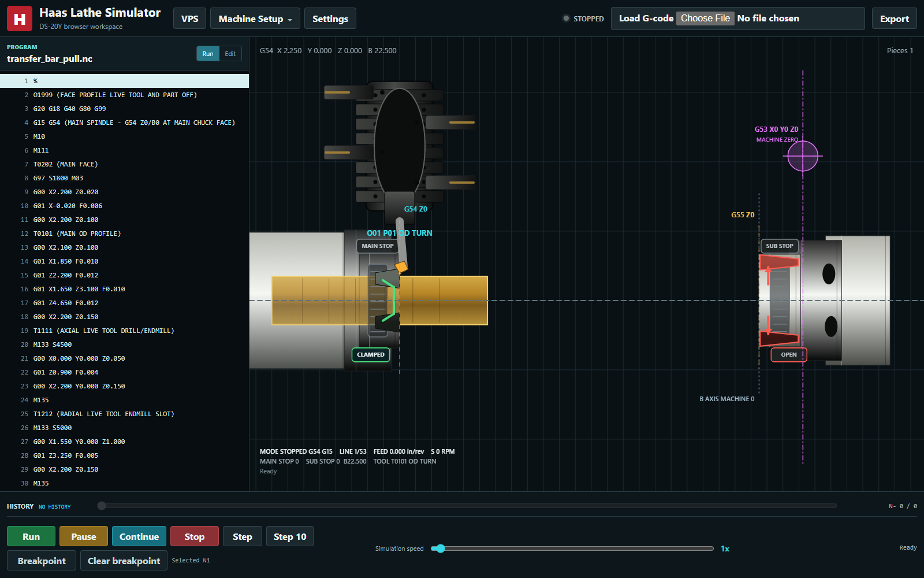Open the Machine Setup dropdown
The height and width of the screenshot is (578, 924).
coord(255,18)
